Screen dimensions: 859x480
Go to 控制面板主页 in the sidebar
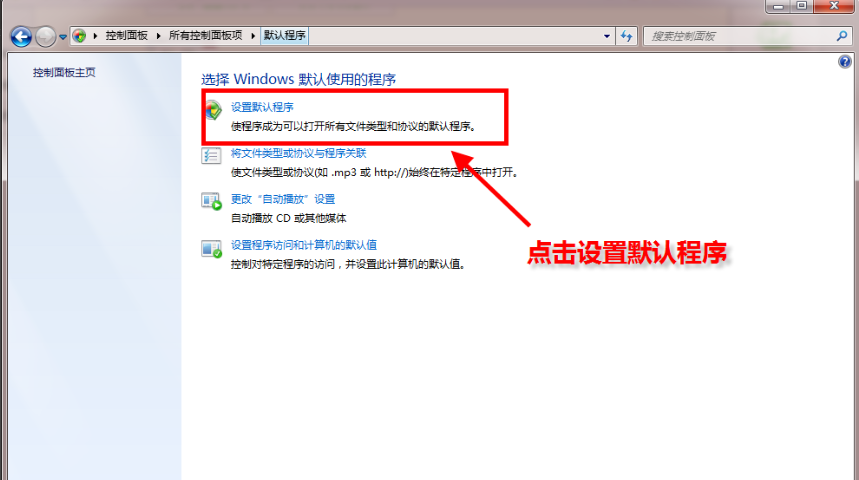click(64, 73)
